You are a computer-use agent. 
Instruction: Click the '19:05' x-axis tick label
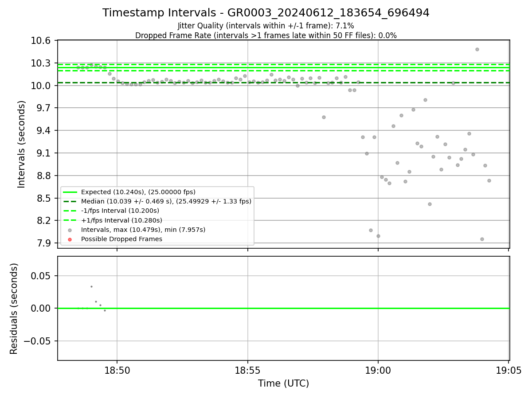509,370
